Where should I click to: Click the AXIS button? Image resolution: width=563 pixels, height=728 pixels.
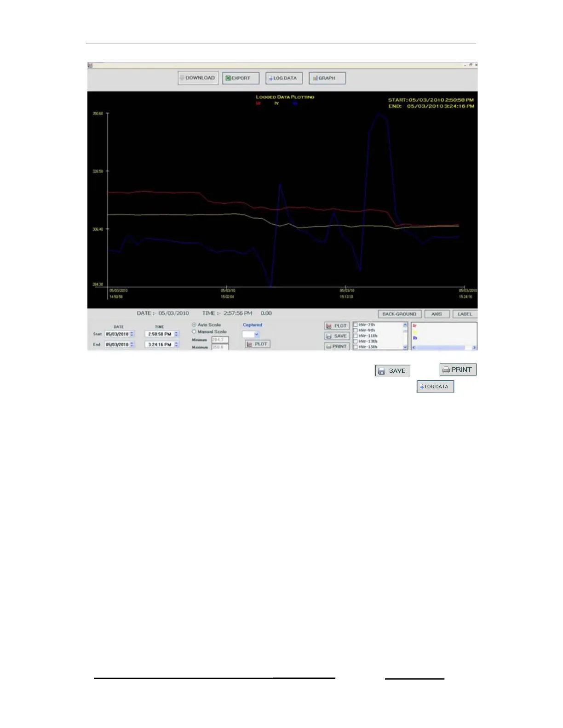pos(437,314)
